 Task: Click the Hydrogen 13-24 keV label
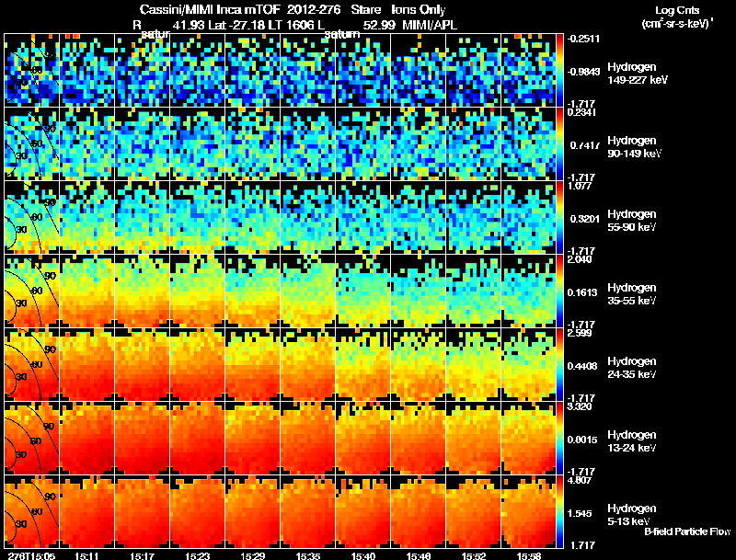point(632,441)
